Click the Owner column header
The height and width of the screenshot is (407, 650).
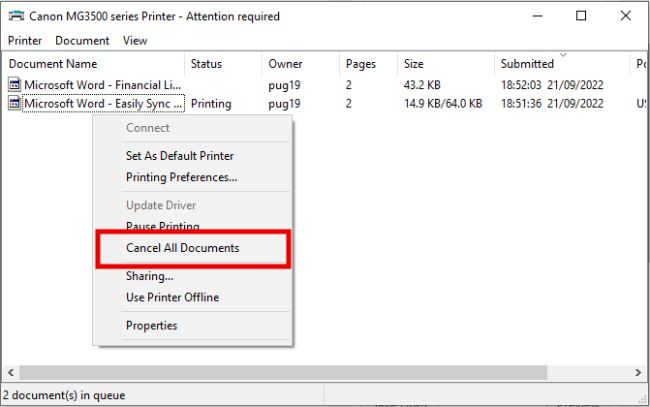(x=285, y=64)
